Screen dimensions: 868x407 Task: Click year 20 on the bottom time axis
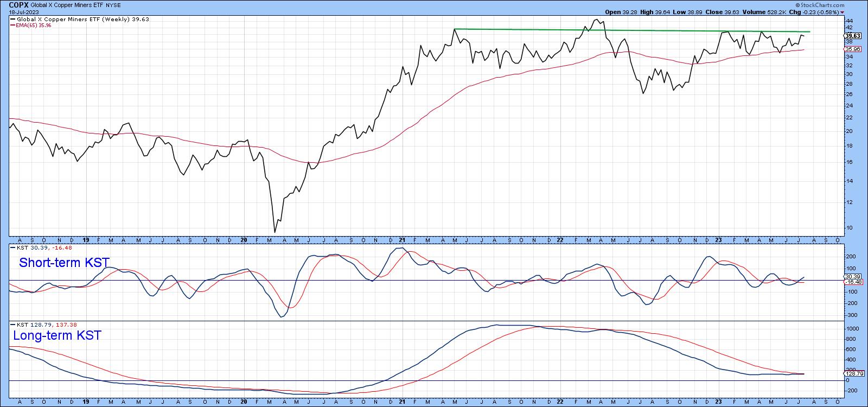244,403
